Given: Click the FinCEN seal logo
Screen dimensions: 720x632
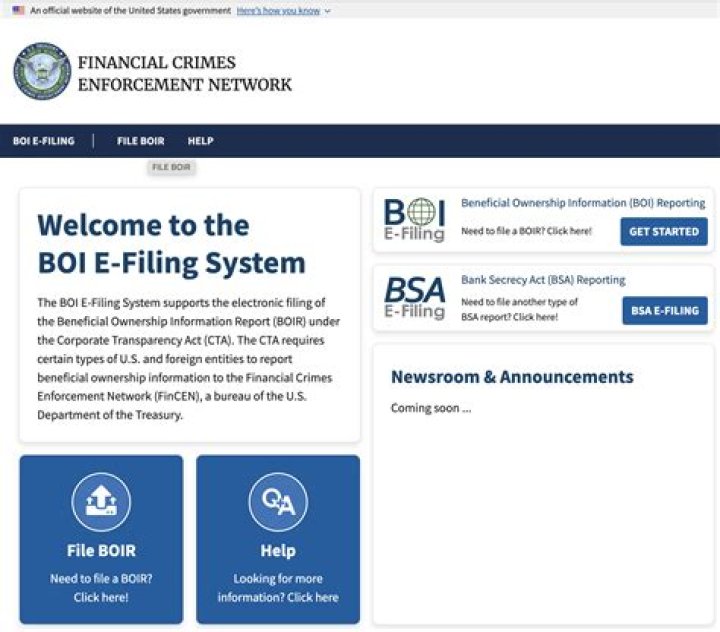Looking at the screenshot, I should [x=42, y=71].
